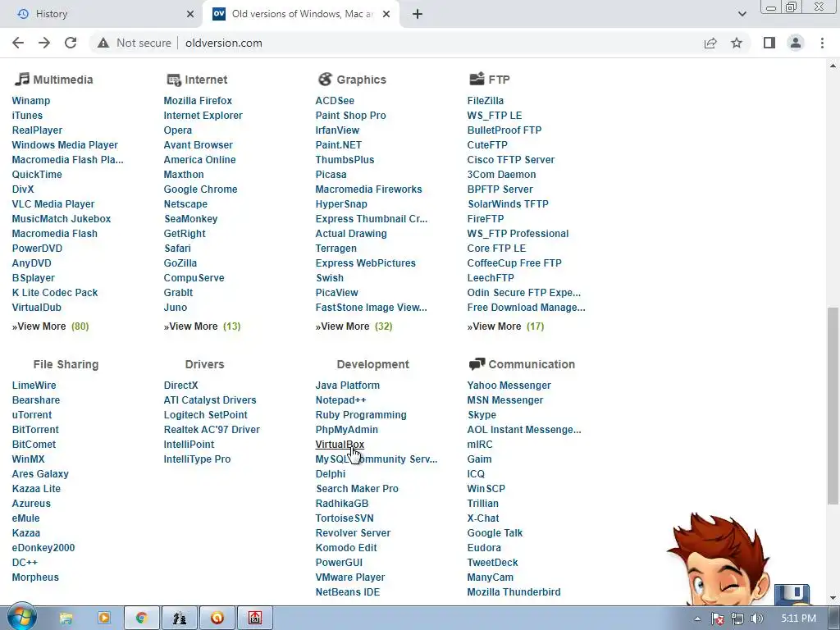This screenshot has height=630, width=840.
Task: Open the DirectX link
Action: tap(181, 386)
